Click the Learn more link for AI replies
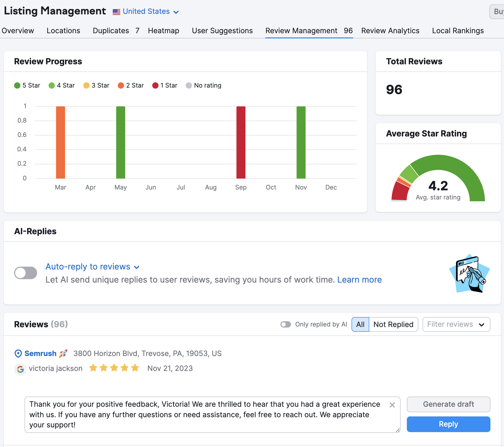 (359, 280)
